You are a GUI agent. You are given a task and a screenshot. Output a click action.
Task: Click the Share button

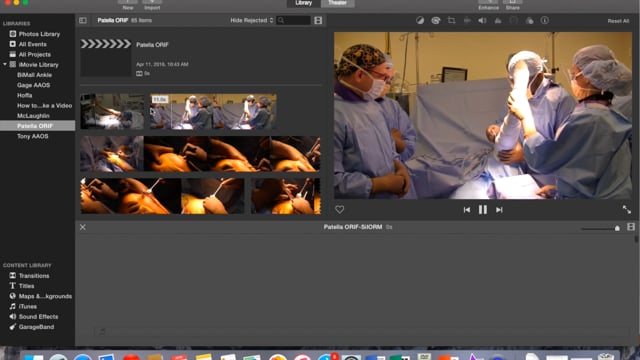pyautogui.click(x=513, y=5)
